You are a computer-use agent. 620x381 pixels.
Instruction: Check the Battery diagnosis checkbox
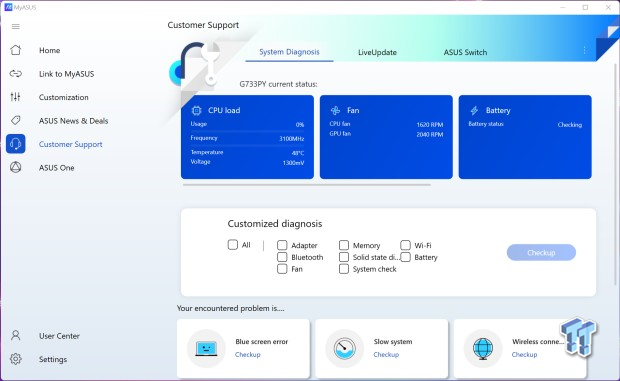[405, 257]
